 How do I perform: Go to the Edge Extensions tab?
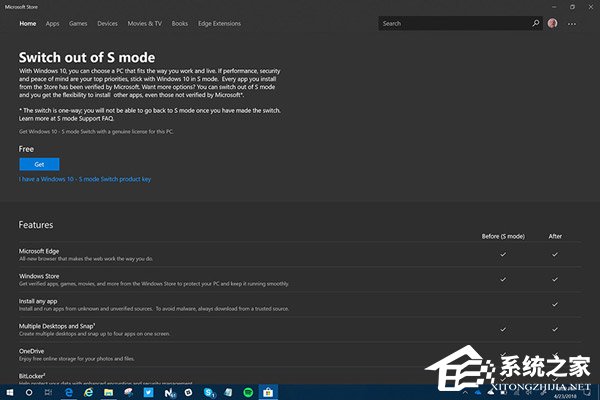[219, 23]
